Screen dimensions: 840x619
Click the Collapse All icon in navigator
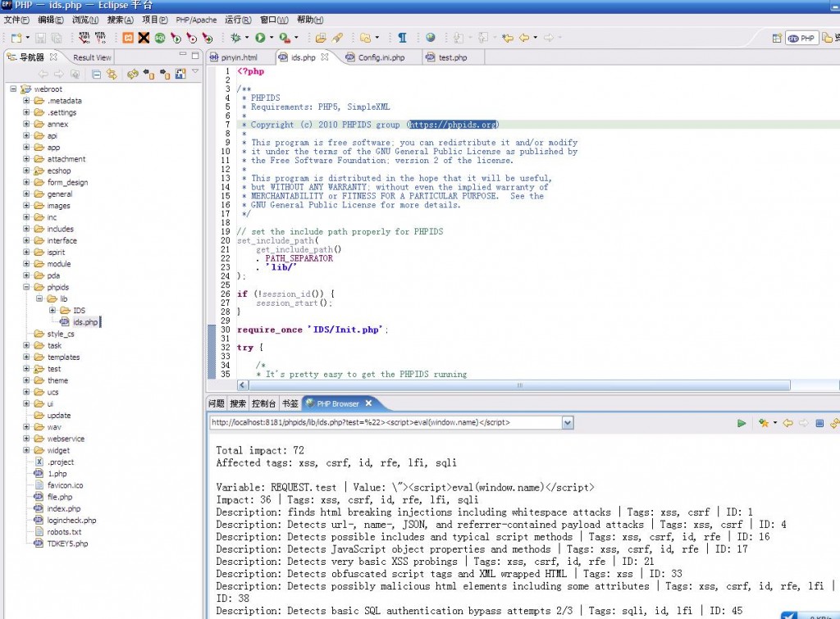[96, 75]
